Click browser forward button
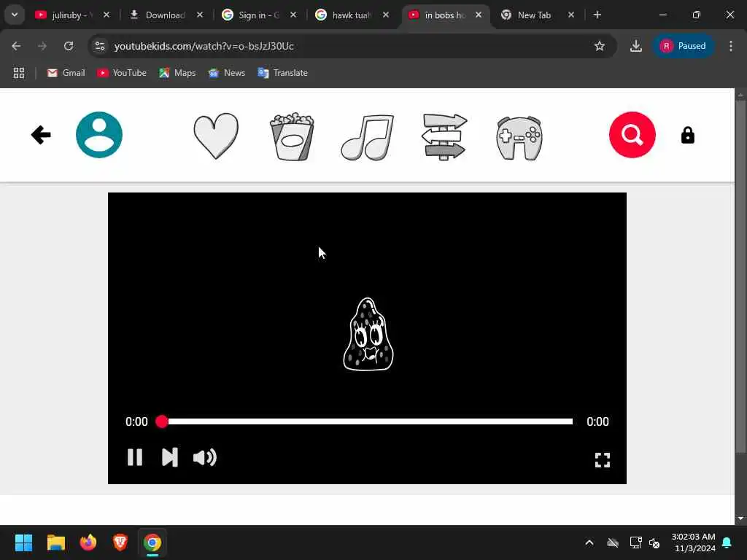Viewport: 747px width, 560px height. click(x=42, y=46)
